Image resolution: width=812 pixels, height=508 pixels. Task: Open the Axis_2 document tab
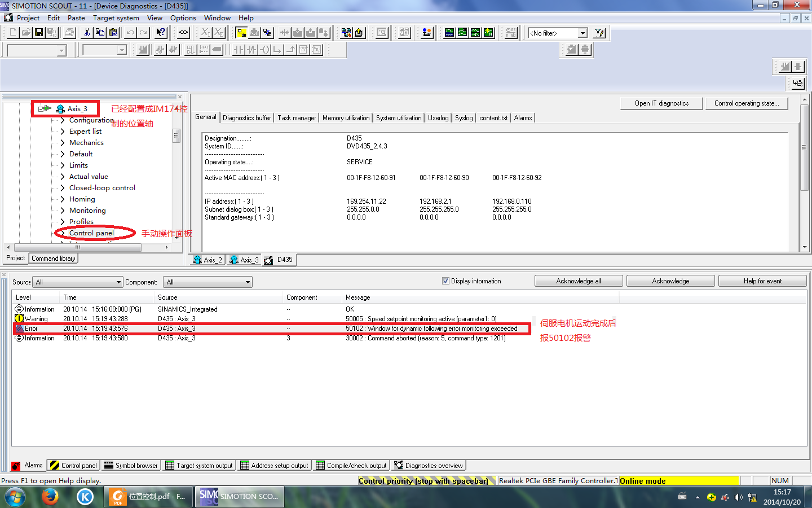coord(208,260)
